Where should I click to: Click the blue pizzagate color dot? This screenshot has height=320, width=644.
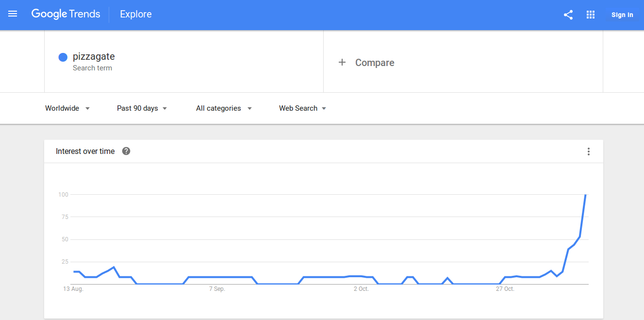pyautogui.click(x=63, y=57)
